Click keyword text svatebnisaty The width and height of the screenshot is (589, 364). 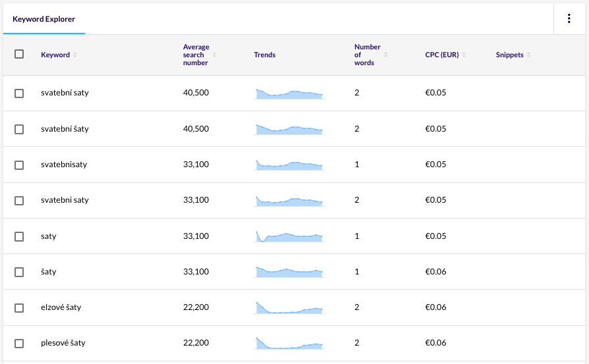click(64, 165)
